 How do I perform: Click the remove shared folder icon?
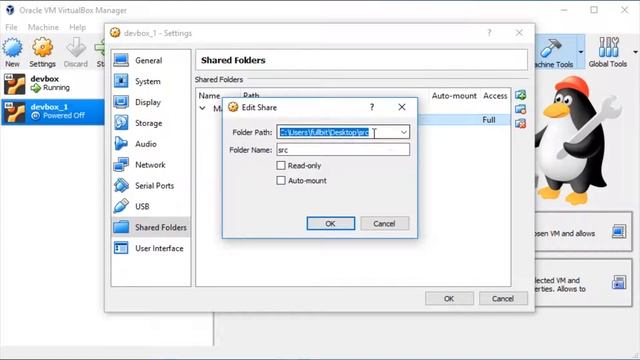(x=520, y=123)
